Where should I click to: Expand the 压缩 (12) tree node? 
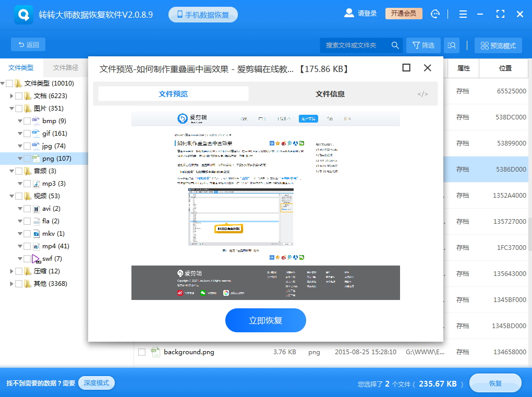(x=11, y=271)
